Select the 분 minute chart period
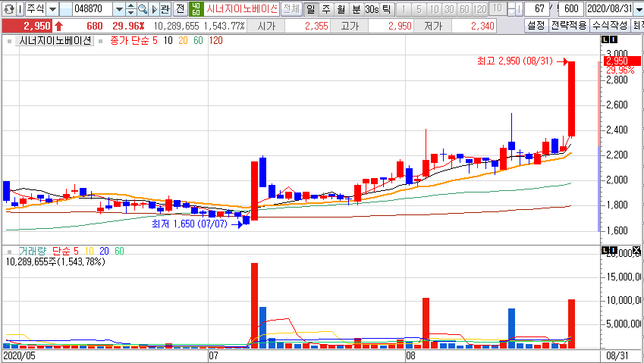This screenshot has width=644, height=363. pos(356,8)
